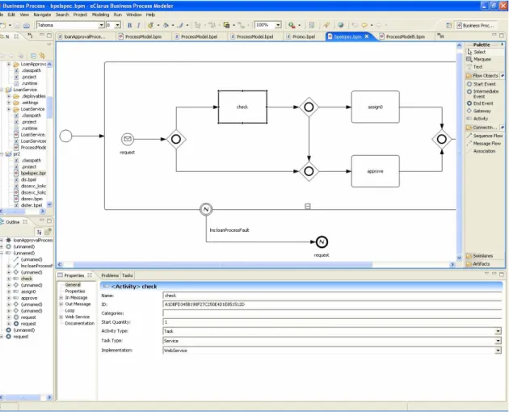This screenshot has width=509, height=420.
Task: Expand the Web Service properties node
Action: click(x=61, y=317)
